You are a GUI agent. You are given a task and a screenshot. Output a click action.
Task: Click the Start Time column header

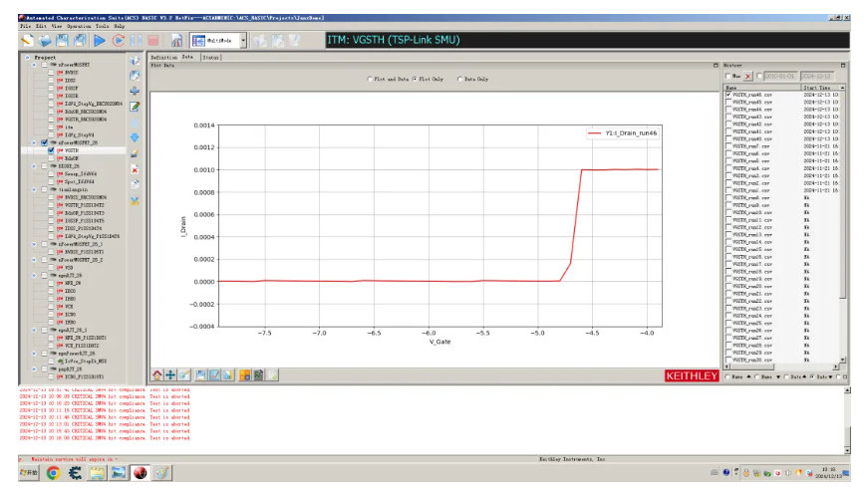(x=819, y=87)
